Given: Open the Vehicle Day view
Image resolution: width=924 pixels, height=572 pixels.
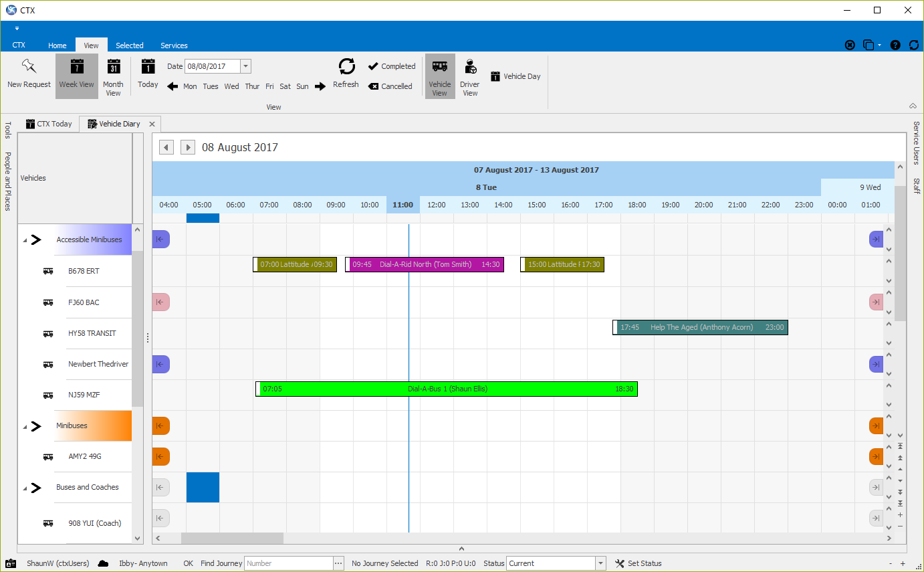Looking at the screenshot, I should pyautogui.click(x=515, y=76).
